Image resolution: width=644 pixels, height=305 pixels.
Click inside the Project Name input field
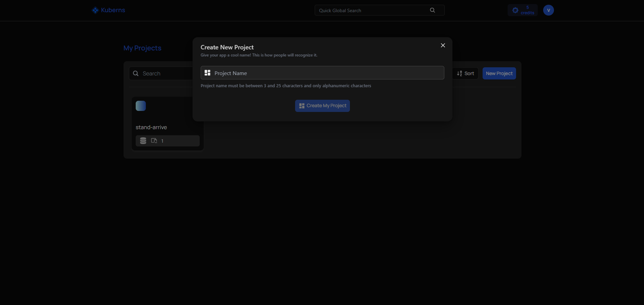(x=322, y=73)
